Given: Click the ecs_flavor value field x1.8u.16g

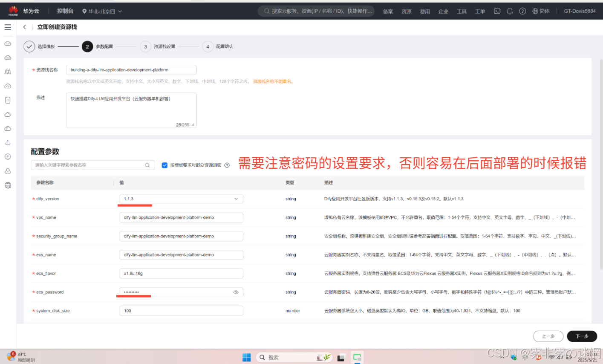Looking at the screenshot, I should point(181,274).
